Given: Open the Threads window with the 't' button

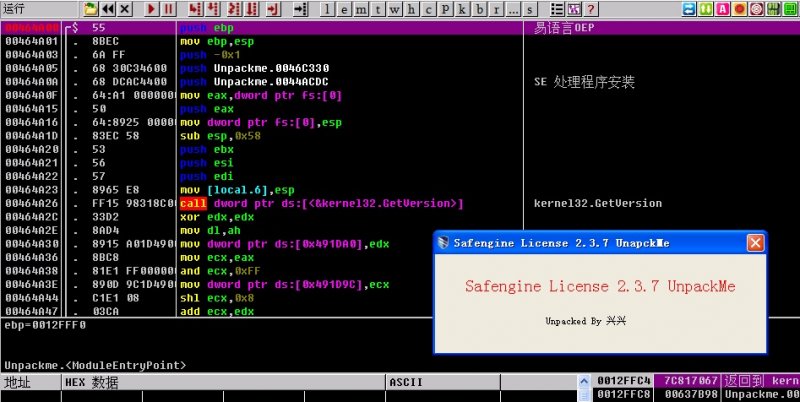Looking at the screenshot, I should 378,9.
